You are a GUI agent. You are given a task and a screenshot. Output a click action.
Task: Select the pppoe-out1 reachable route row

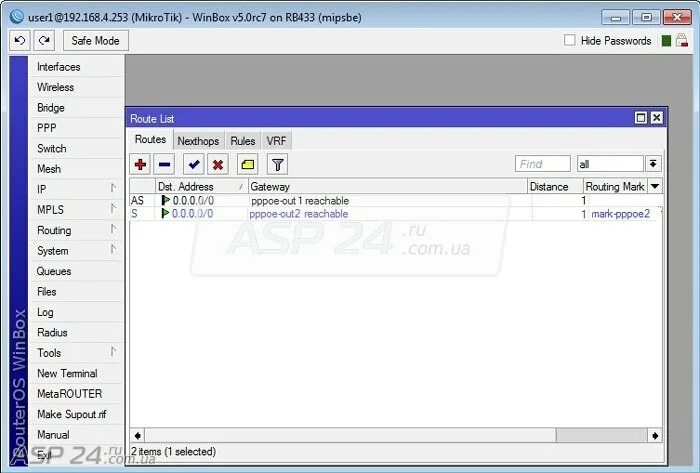396,200
